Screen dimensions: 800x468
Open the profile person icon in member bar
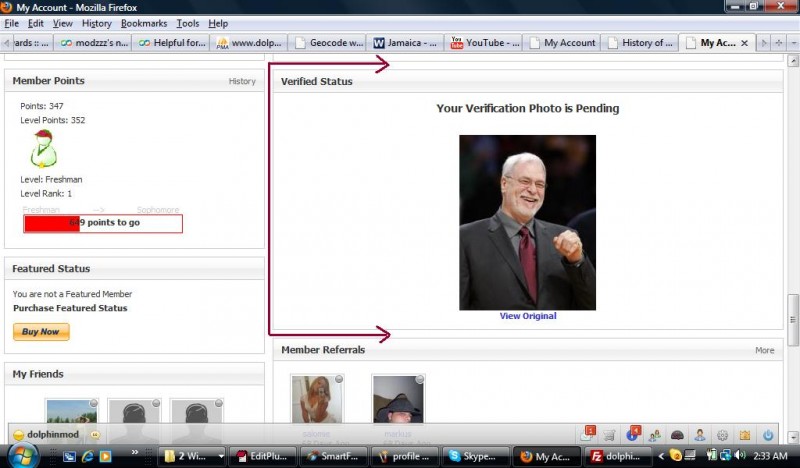click(x=699, y=435)
